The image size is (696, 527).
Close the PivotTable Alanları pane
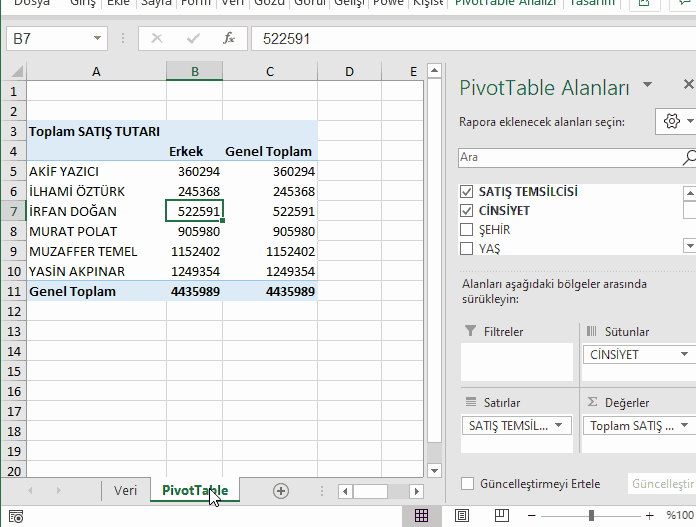688,84
